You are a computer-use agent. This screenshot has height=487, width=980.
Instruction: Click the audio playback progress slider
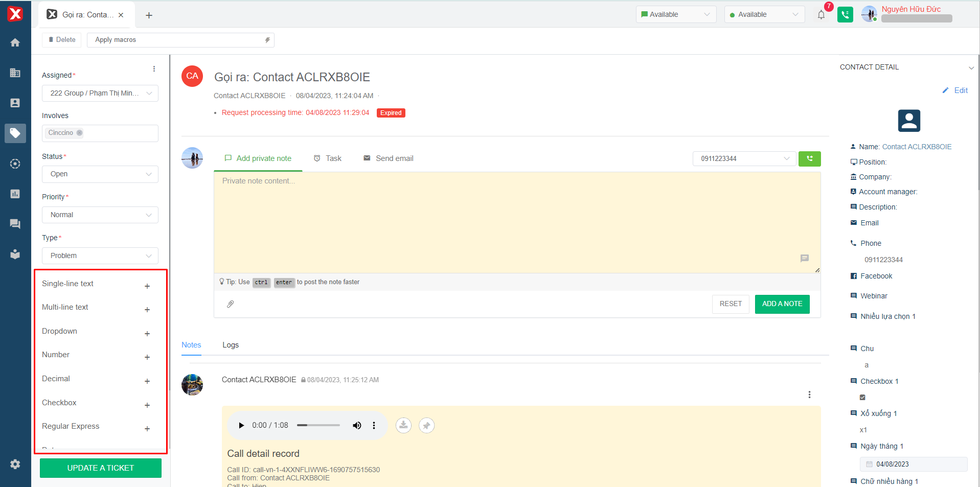pyautogui.click(x=318, y=425)
